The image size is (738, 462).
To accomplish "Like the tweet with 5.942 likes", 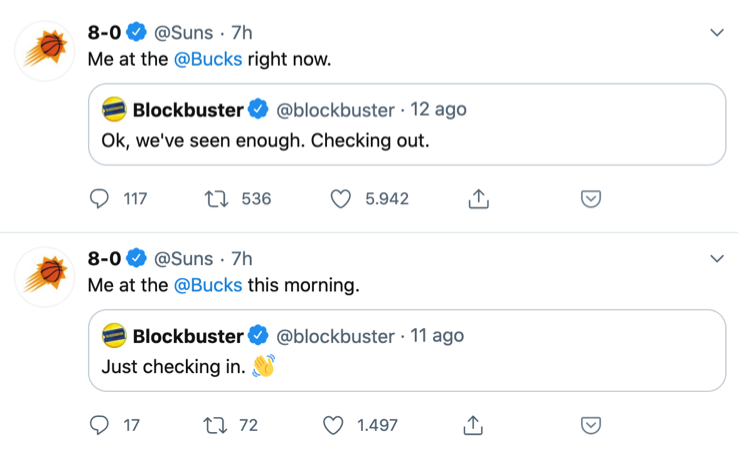I will 340,199.
